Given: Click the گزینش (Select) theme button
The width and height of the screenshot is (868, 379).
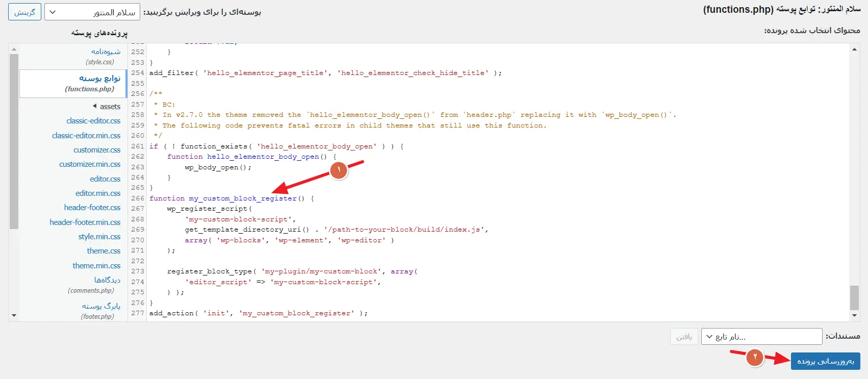Looking at the screenshot, I should coord(25,12).
